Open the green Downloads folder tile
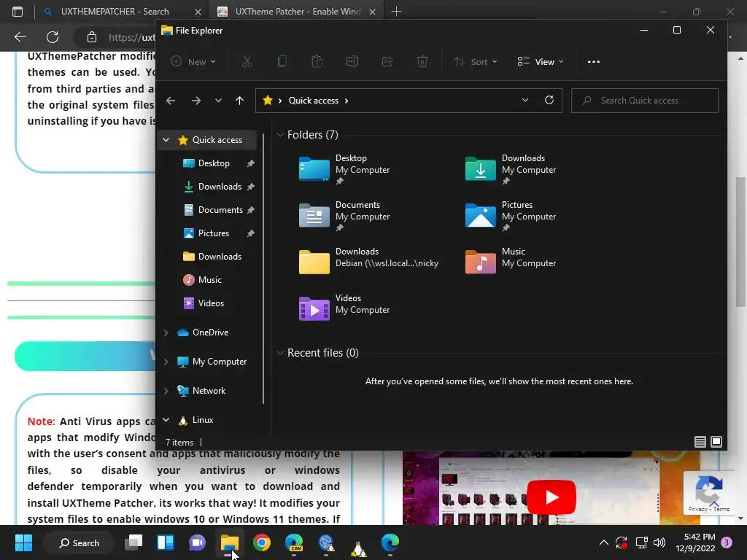The height and width of the screenshot is (560, 747). coord(511,169)
